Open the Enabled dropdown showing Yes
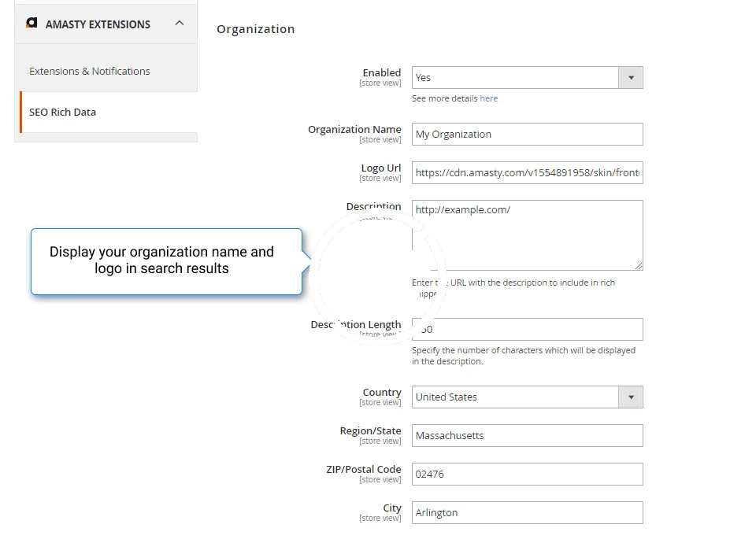756x554 pixels. [516, 77]
